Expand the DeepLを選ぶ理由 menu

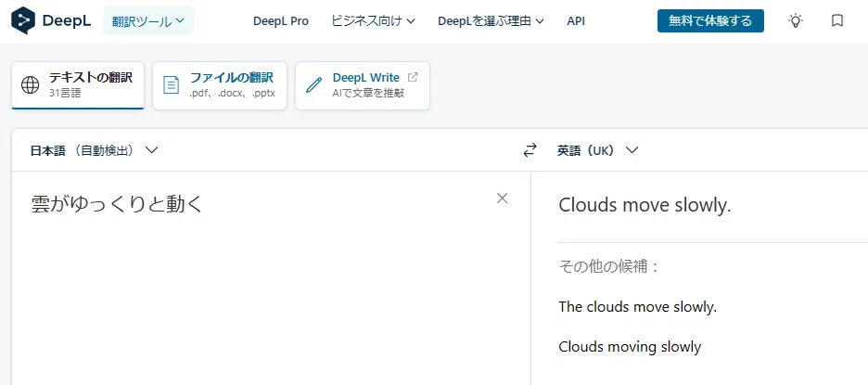491,21
